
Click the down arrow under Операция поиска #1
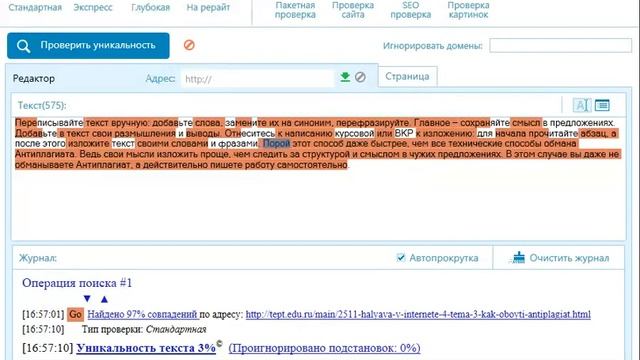(x=87, y=299)
